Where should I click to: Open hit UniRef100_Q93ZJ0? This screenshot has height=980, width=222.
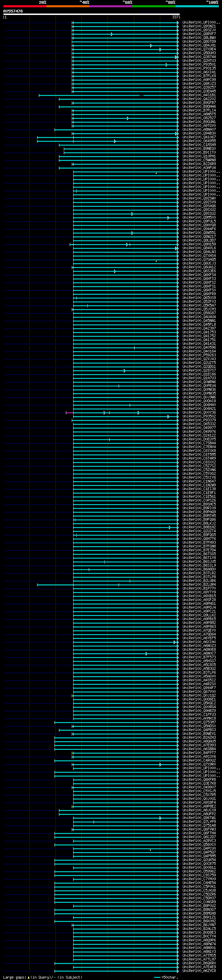click(199, 30)
